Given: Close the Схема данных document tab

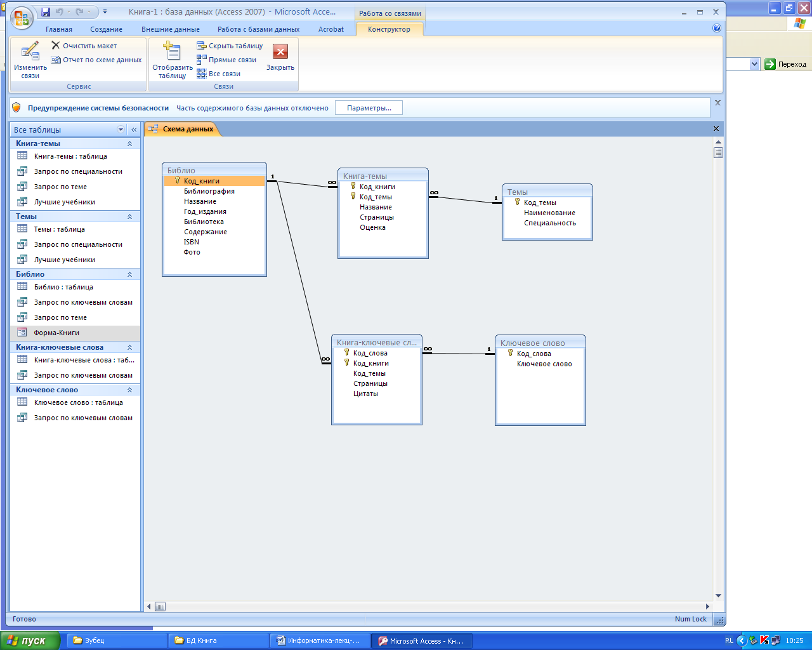Looking at the screenshot, I should coord(716,129).
